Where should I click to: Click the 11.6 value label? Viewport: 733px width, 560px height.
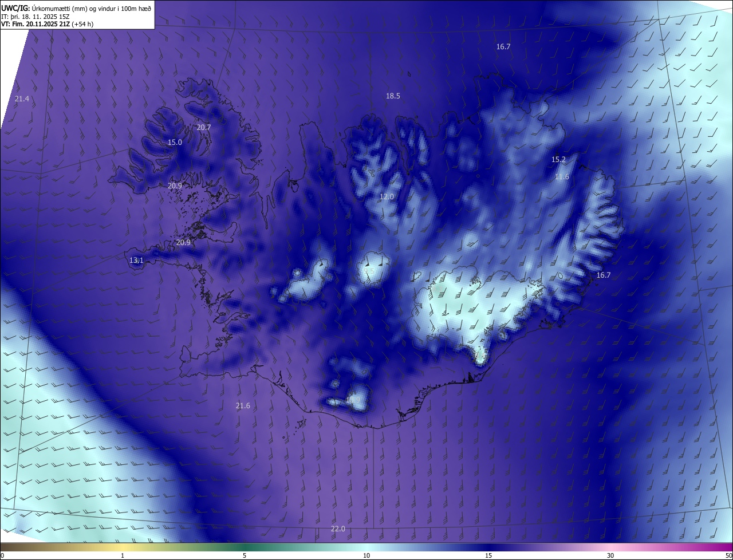(562, 177)
